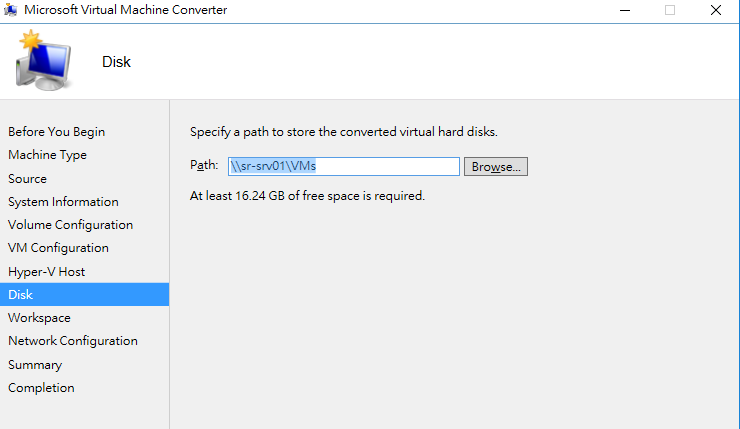Open Network Configuration in sidebar
Viewport: 740px width, 429px height.
[x=73, y=341]
